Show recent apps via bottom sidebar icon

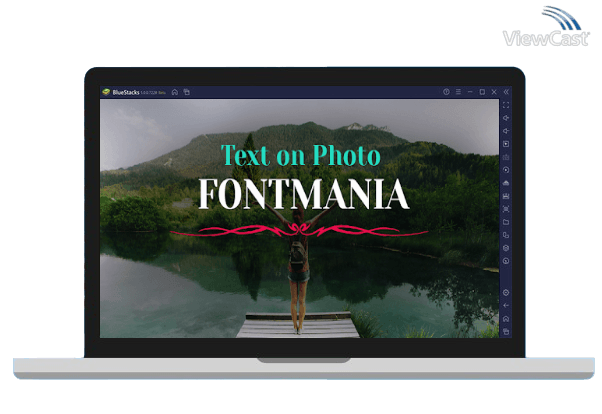(506, 331)
